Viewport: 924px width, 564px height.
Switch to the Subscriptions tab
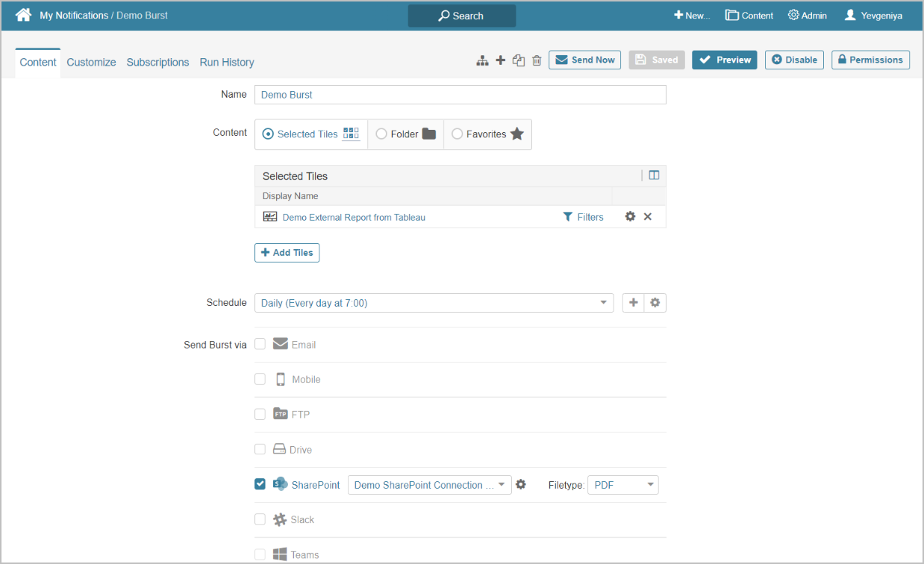pos(157,63)
